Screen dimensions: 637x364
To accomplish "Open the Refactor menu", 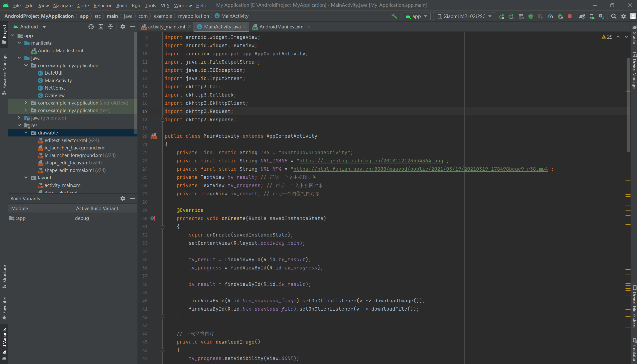I will click(x=102, y=5).
